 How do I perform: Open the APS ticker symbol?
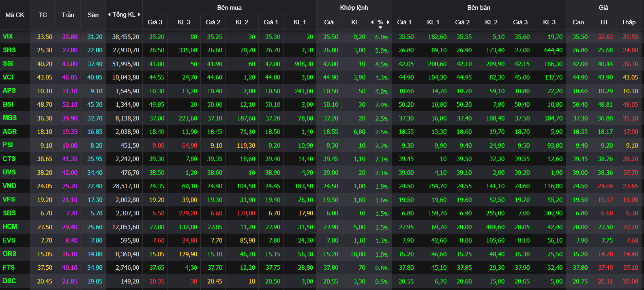9,91
